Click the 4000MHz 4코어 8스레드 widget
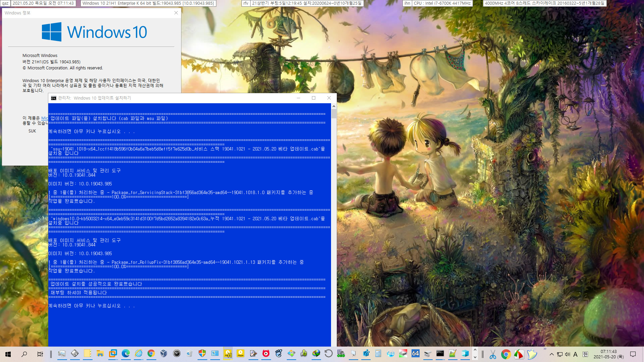644x362 pixels. tap(545, 3)
